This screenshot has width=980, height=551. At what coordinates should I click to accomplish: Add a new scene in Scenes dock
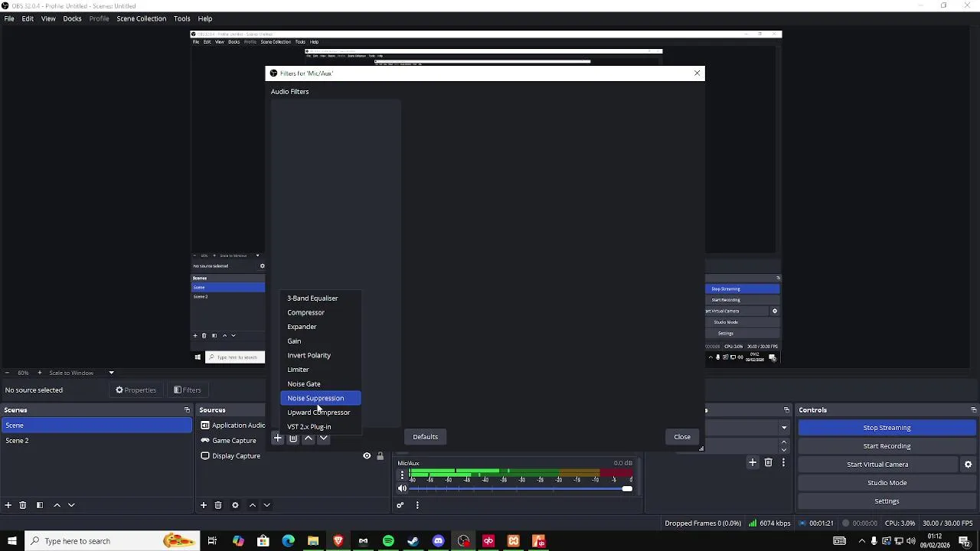click(8, 505)
